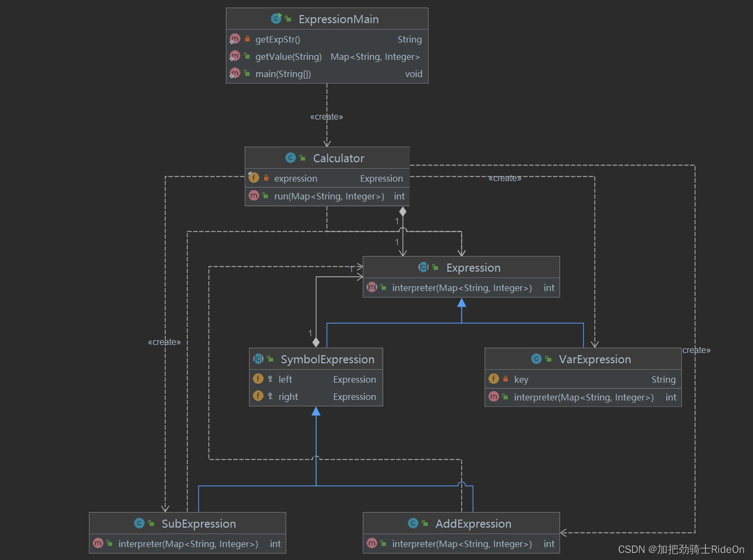The width and height of the screenshot is (753, 560).
Task: Click the main(String[]) method icon
Action: 235,73
